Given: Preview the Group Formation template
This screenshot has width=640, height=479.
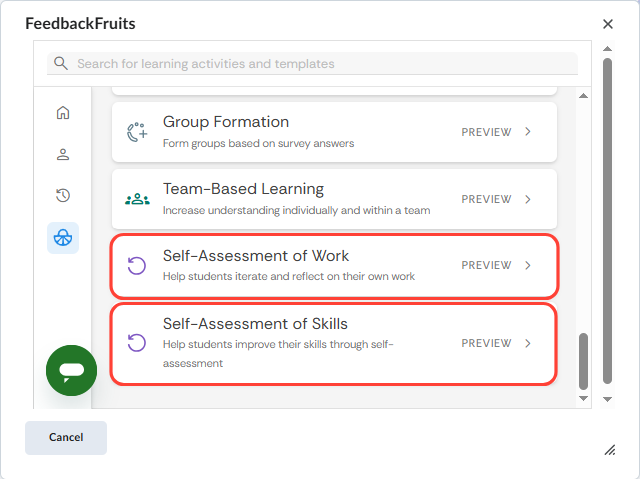Looking at the screenshot, I should point(486,132).
